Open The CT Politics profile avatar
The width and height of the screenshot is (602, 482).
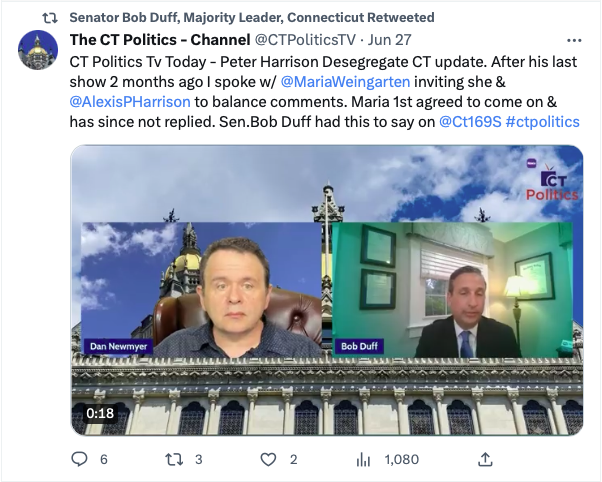click(x=38, y=50)
